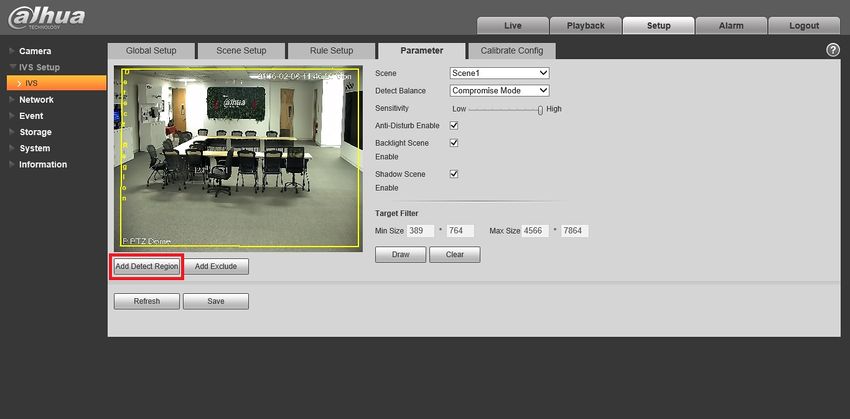The height and width of the screenshot is (419, 850).
Task: Open the Scene dropdown
Action: point(499,73)
